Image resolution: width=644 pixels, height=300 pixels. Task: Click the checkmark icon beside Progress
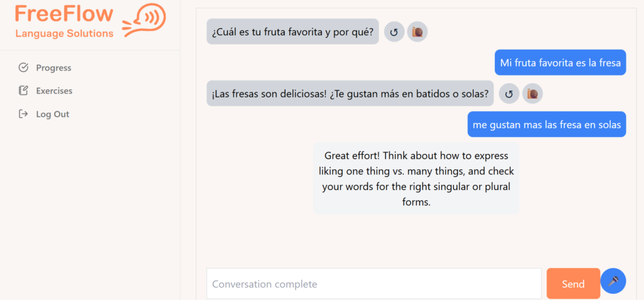coord(24,68)
